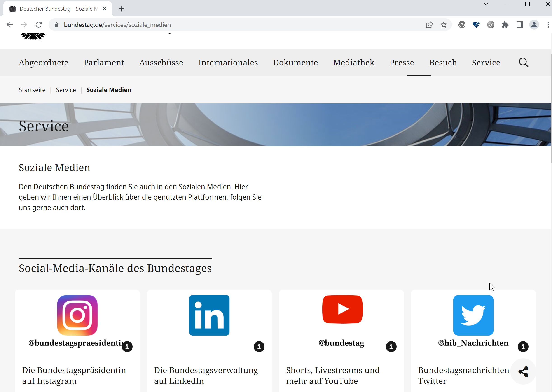
Task: Click the Soziale Medien breadcrumb
Action: pyautogui.click(x=109, y=90)
